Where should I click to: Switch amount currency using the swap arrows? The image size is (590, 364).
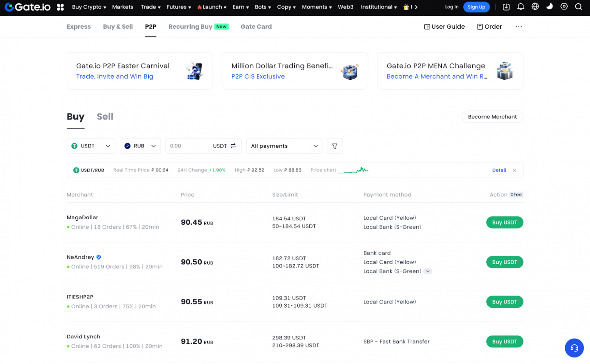(233, 146)
